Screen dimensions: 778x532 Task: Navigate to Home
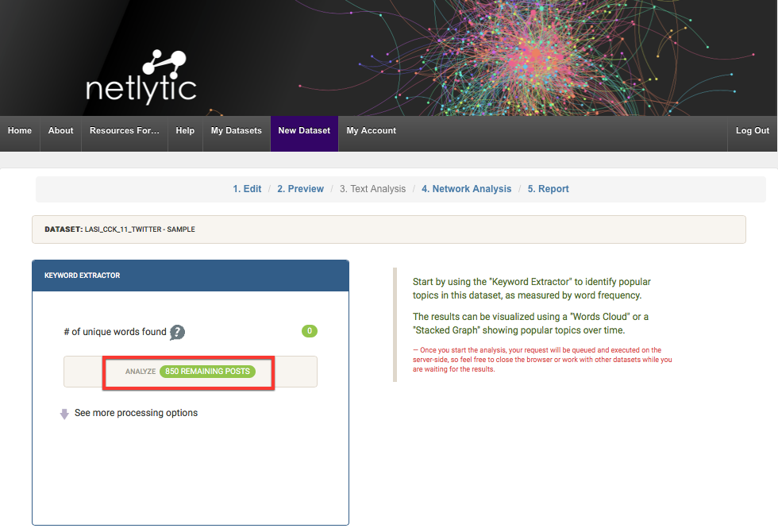pos(19,130)
